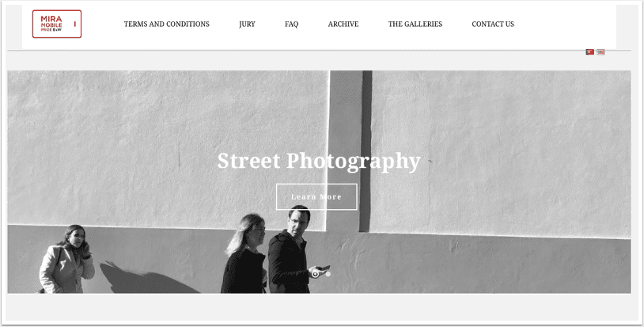Open the Archive menu item
The height and width of the screenshot is (327, 644).
[343, 25]
